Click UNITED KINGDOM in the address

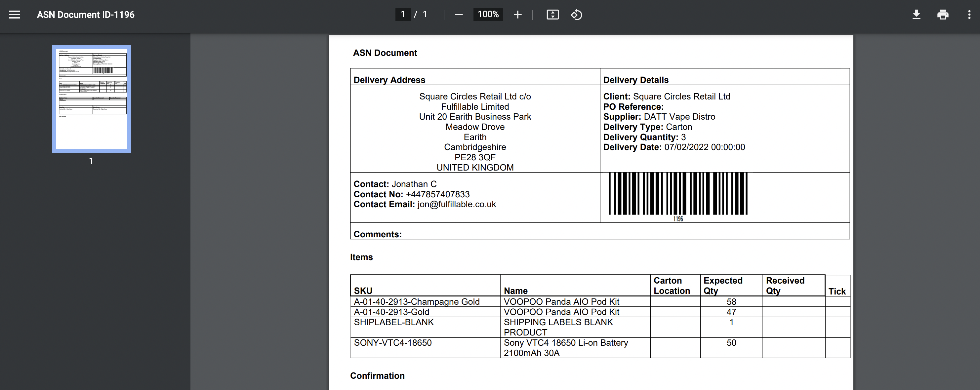click(475, 168)
